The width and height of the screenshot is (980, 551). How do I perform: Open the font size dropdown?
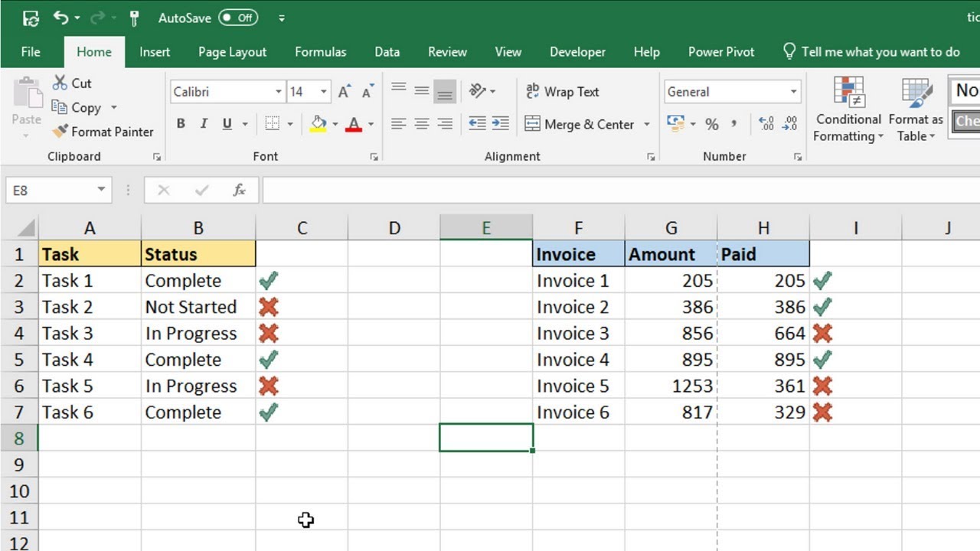pyautogui.click(x=324, y=92)
